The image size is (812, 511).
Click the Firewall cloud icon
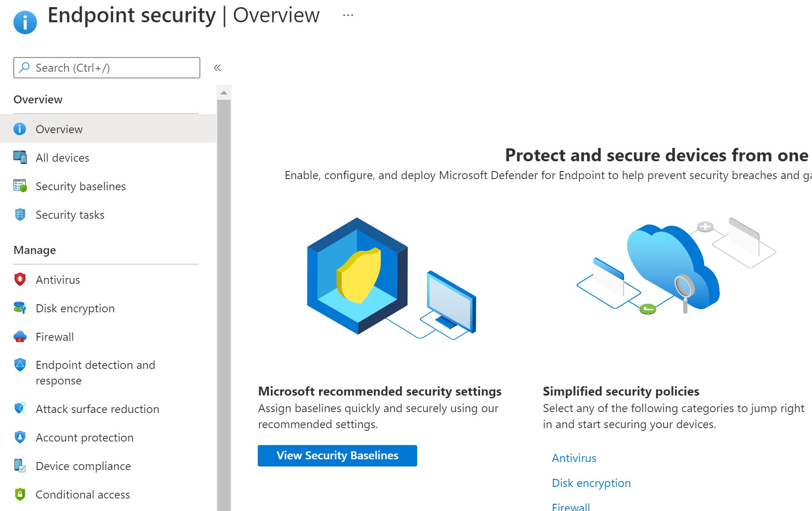point(20,336)
